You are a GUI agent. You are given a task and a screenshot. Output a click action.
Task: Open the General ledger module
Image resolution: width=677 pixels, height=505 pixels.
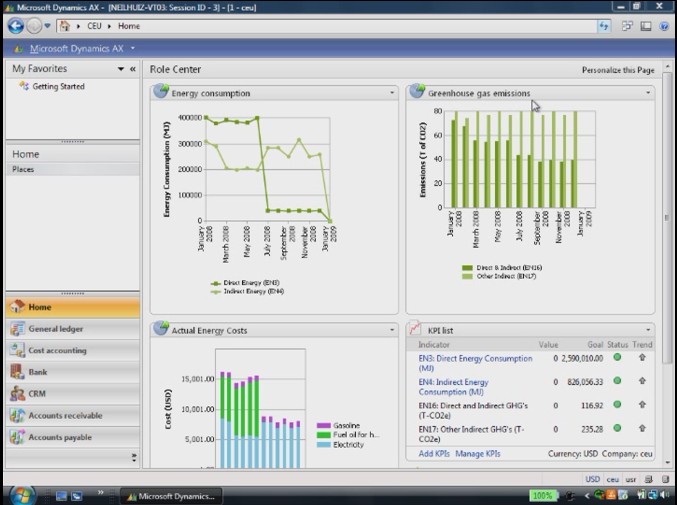(x=73, y=329)
